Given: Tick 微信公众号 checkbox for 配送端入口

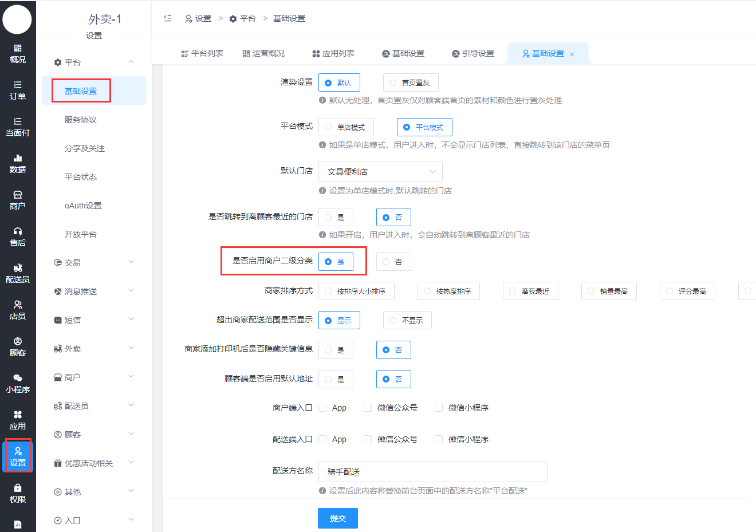Looking at the screenshot, I should tap(368, 439).
